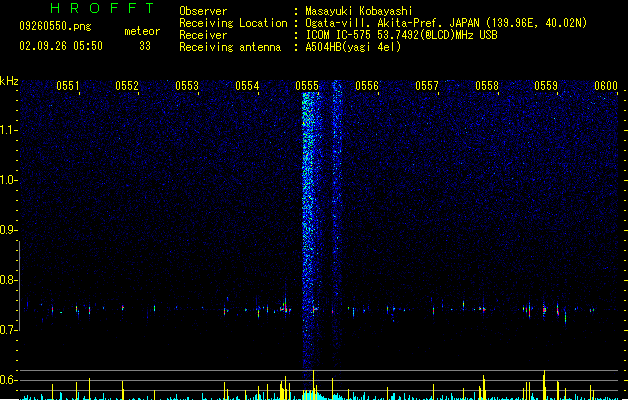Click the 'meteor' count label
The width and height of the screenshot is (629, 400).
tap(142, 31)
